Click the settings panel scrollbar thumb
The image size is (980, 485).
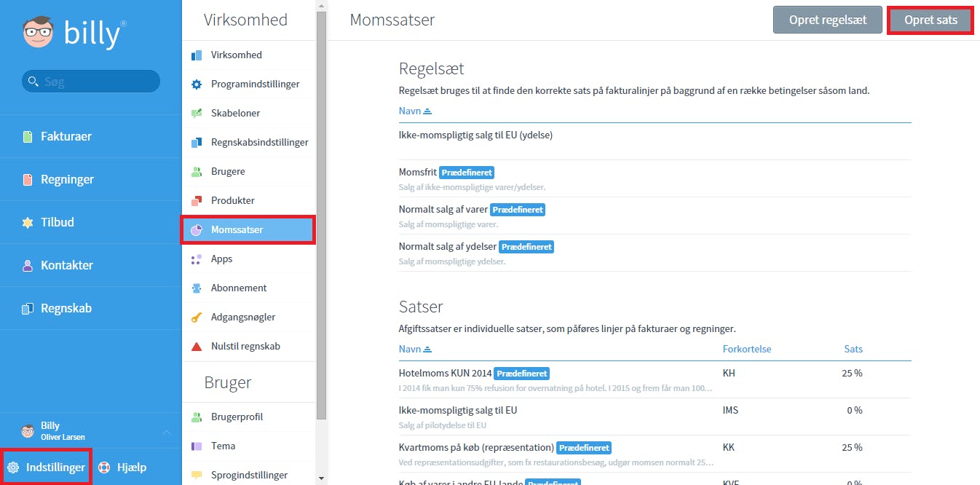click(321, 217)
